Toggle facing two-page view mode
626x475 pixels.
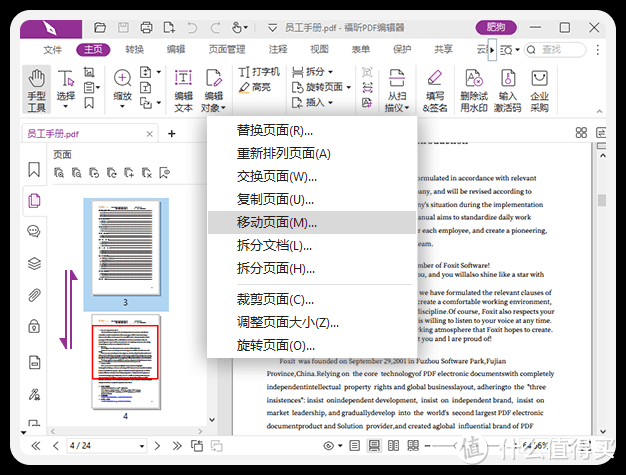point(393,445)
